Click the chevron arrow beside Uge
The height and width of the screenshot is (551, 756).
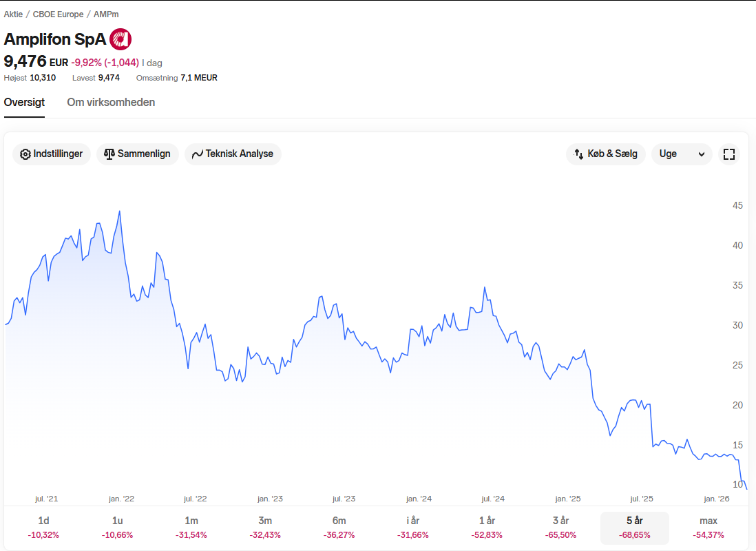(702, 154)
